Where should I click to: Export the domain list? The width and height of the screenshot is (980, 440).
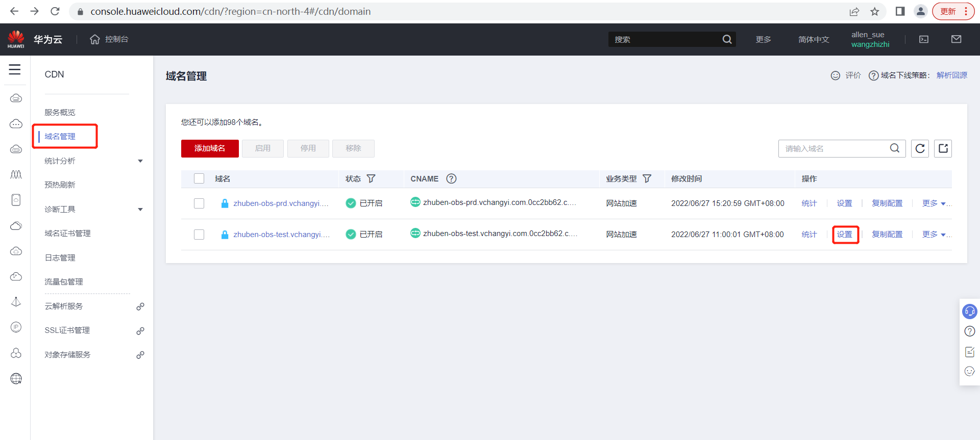pyautogui.click(x=943, y=148)
